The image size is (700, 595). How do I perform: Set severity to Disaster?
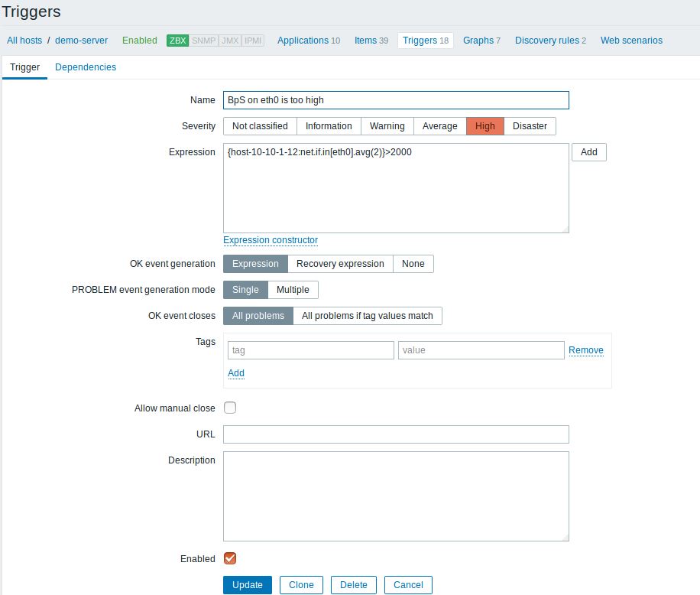point(530,126)
